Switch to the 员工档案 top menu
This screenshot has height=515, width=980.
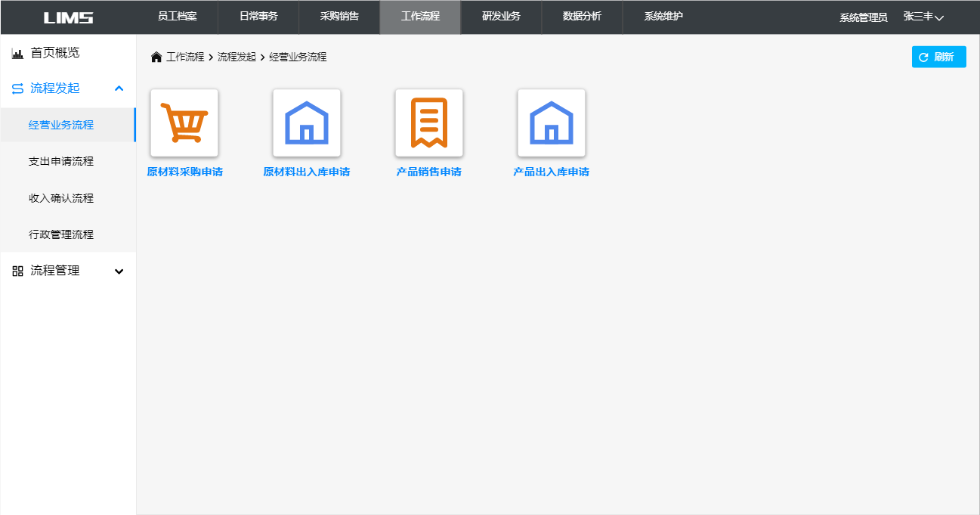coord(177,17)
